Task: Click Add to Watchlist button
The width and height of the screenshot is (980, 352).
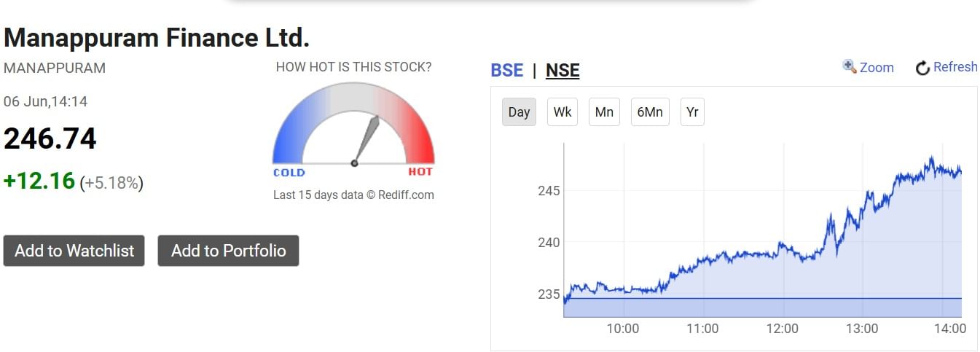Action: (x=74, y=251)
